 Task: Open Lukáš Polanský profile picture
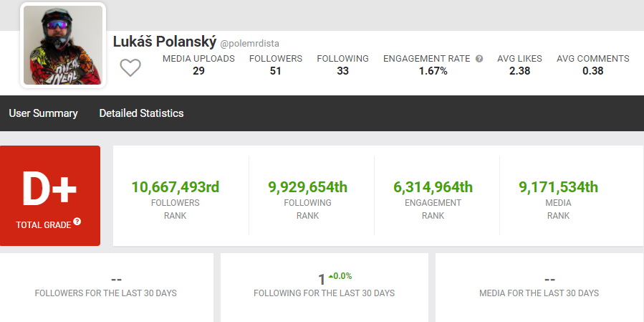point(63,45)
